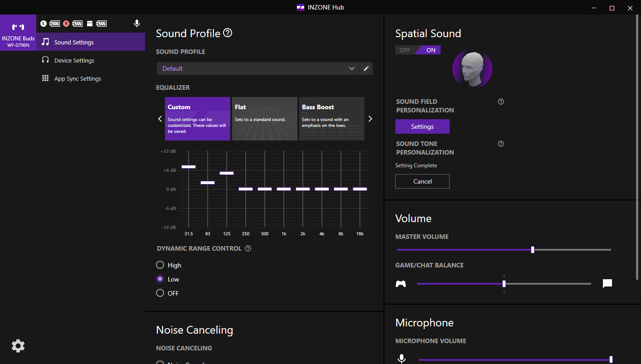Click the game controller balance icon
Screen dimensions: 641x364
401,284
